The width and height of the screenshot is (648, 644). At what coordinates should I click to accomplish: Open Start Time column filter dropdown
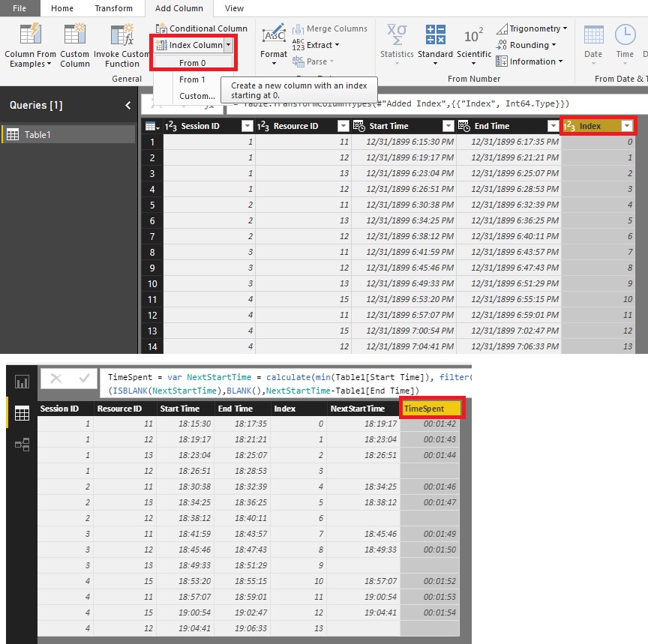point(448,127)
